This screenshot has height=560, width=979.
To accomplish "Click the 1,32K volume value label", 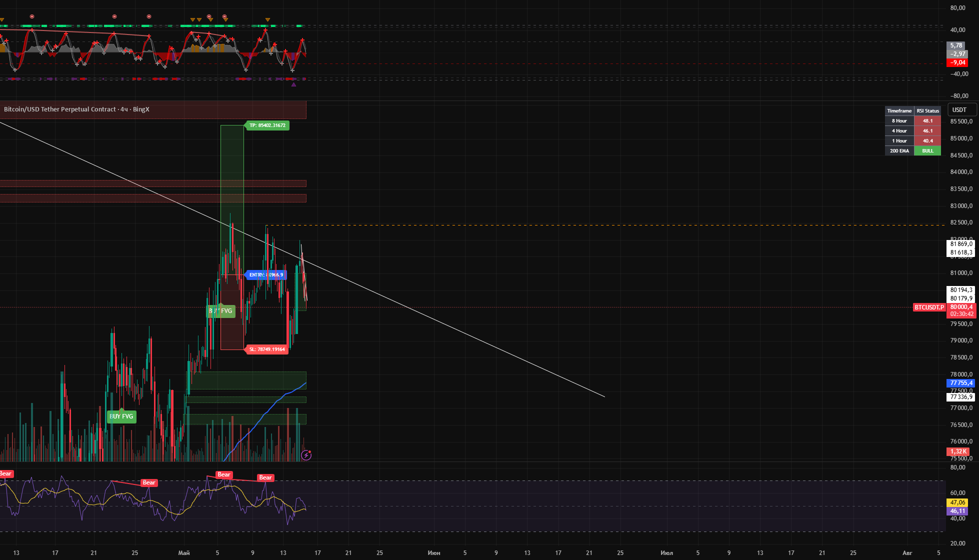I will click(x=958, y=451).
